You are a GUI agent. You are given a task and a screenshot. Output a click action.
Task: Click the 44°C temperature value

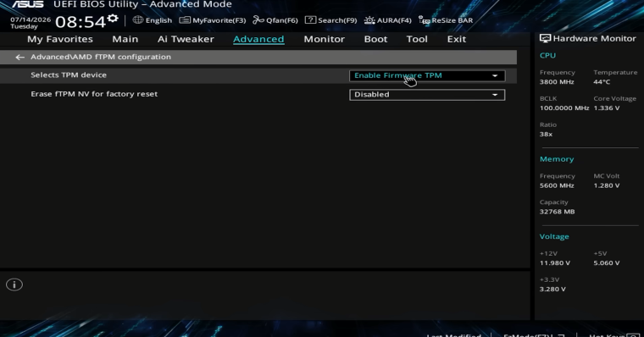tap(602, 81)
